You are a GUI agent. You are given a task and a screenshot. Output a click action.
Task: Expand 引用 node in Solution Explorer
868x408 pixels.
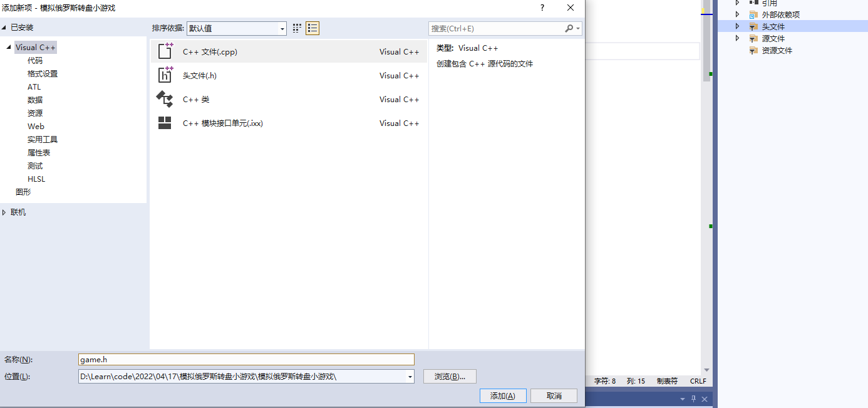click(738, 3)
